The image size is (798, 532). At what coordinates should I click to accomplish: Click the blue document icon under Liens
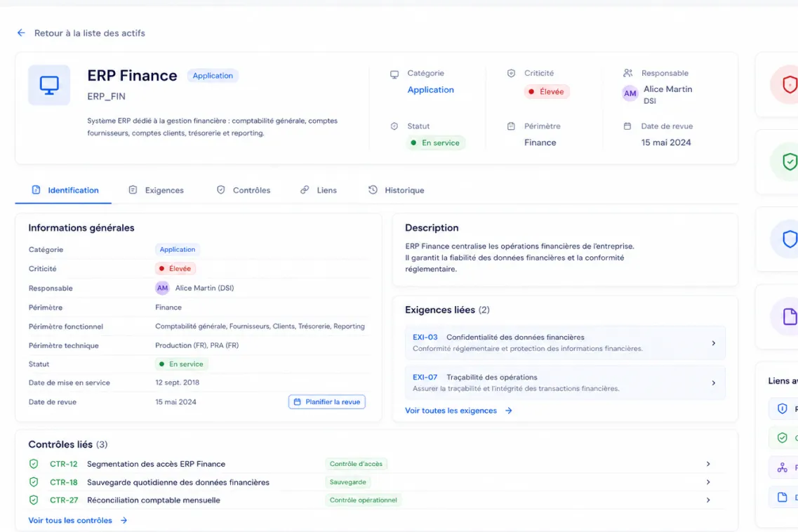click(783, 497)
